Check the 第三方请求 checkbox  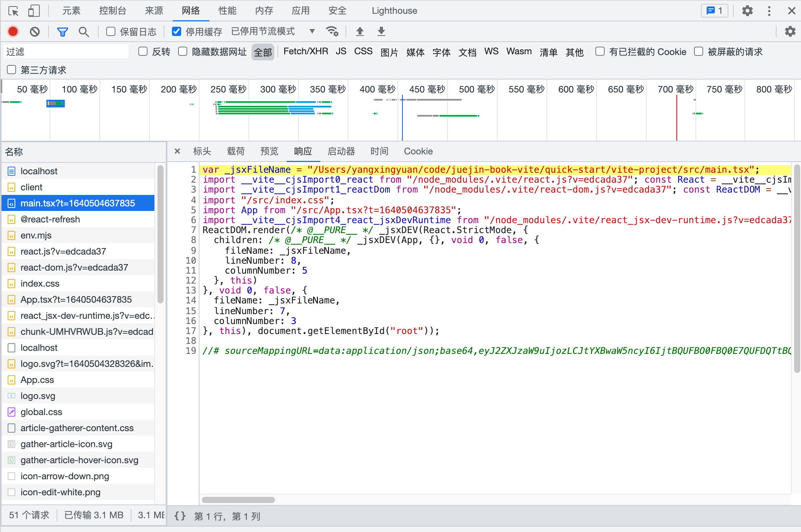[x=12, y=70]
